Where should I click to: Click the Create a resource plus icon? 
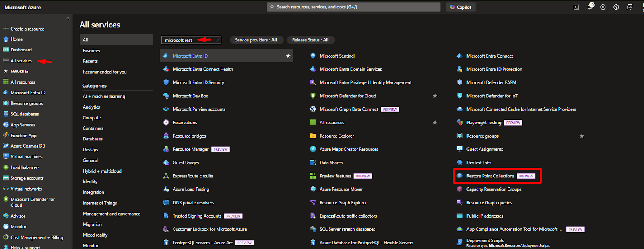tap(6, 29)
